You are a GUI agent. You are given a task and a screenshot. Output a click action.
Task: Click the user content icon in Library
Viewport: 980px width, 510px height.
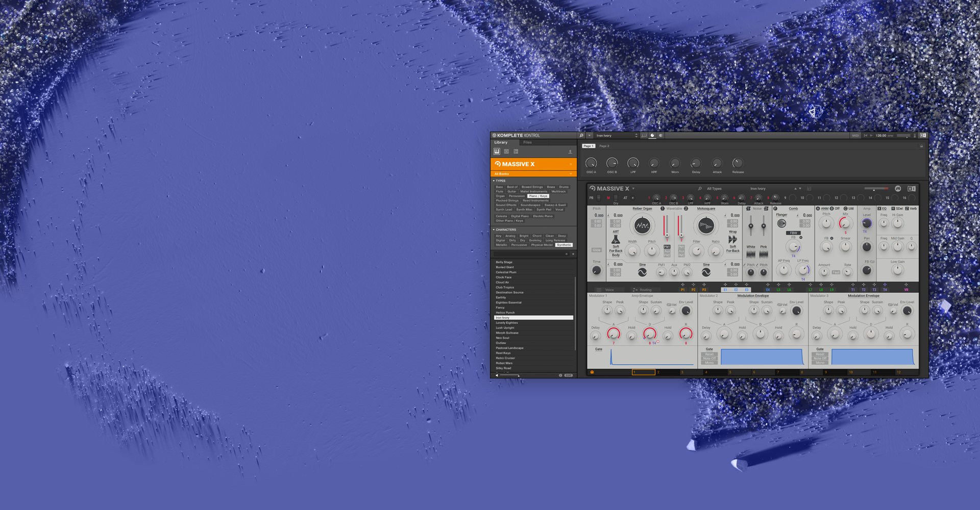point(570,152)
